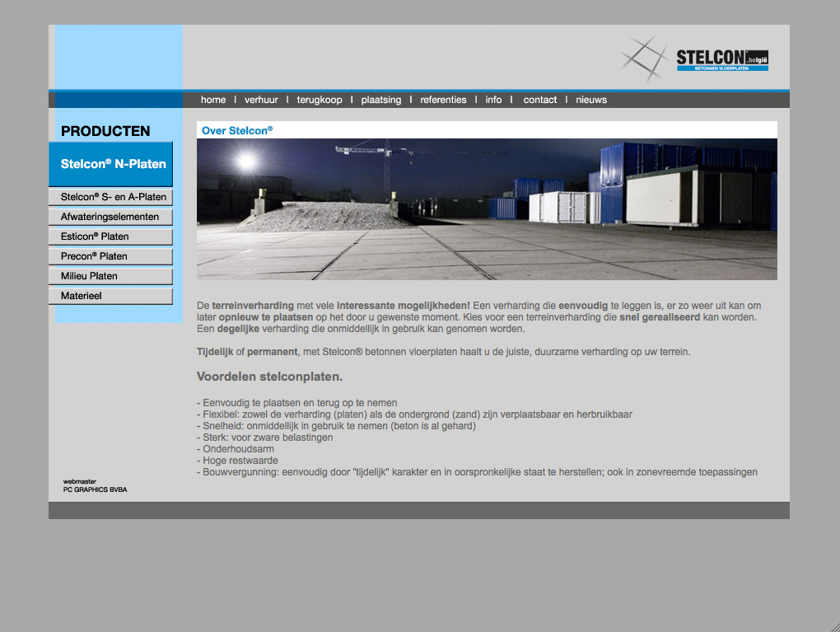840x632 pixels.
Task: Navigate to the plaatsing page
Action: coord(381,100)
